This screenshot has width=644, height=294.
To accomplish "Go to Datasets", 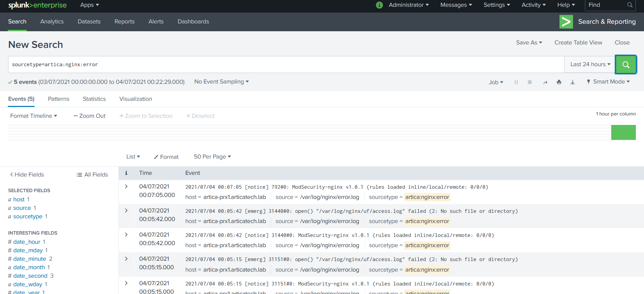I will (x=89, y=21).
